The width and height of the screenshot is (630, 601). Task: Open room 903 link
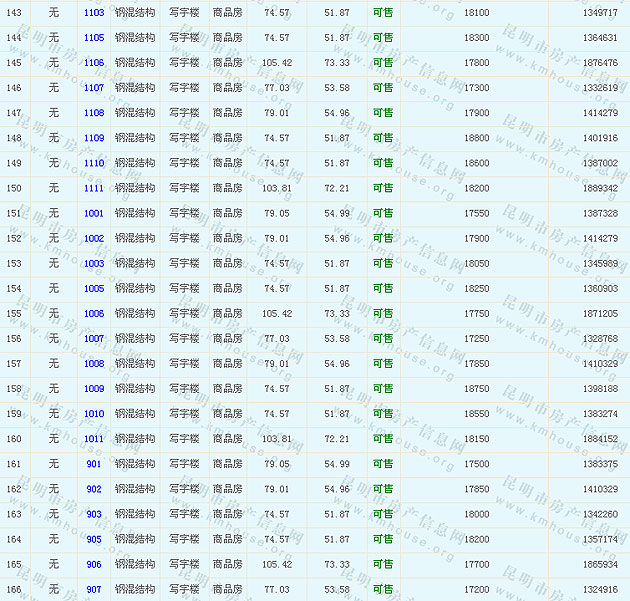tap(94, 514)
